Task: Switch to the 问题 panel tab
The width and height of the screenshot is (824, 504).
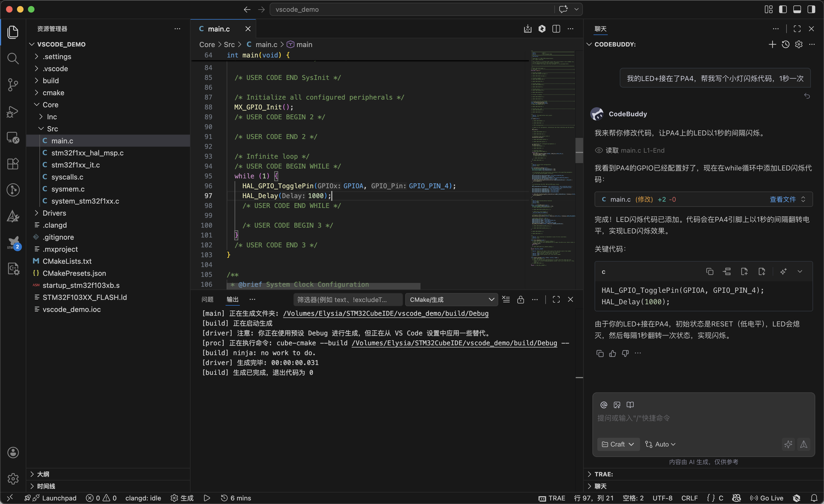Action: click(207, 299)
